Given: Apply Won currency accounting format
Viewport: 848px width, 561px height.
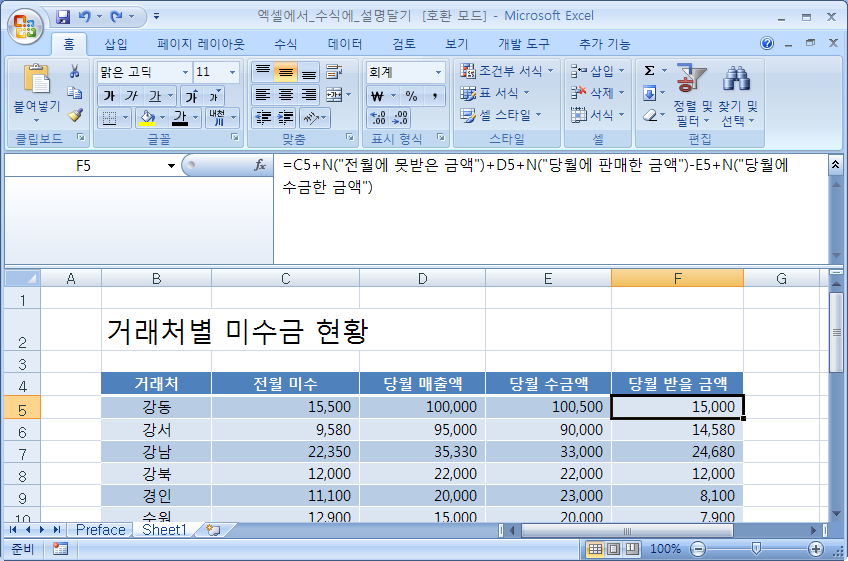Looking at the screenshot, I should click(x=377, y=96).
